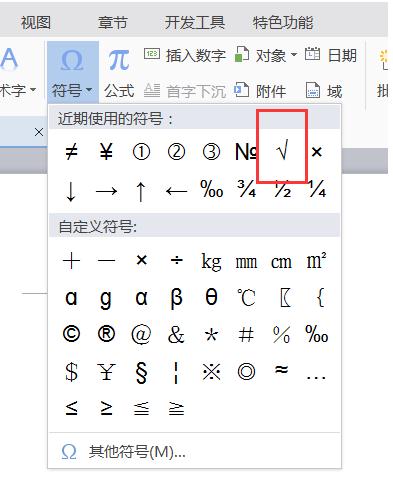
Task: Insert the $ dollar symbol
Action: [71, 371]
